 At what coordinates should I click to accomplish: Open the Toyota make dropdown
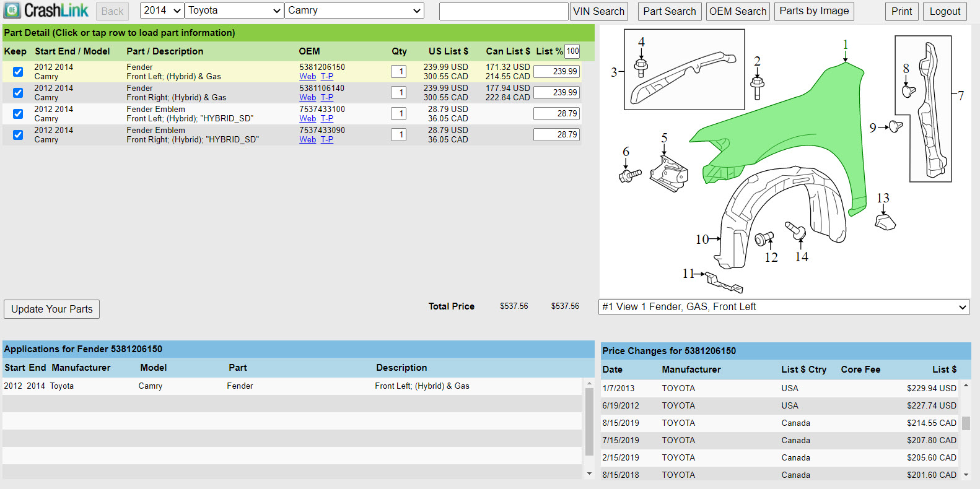[x=234, y=11]
